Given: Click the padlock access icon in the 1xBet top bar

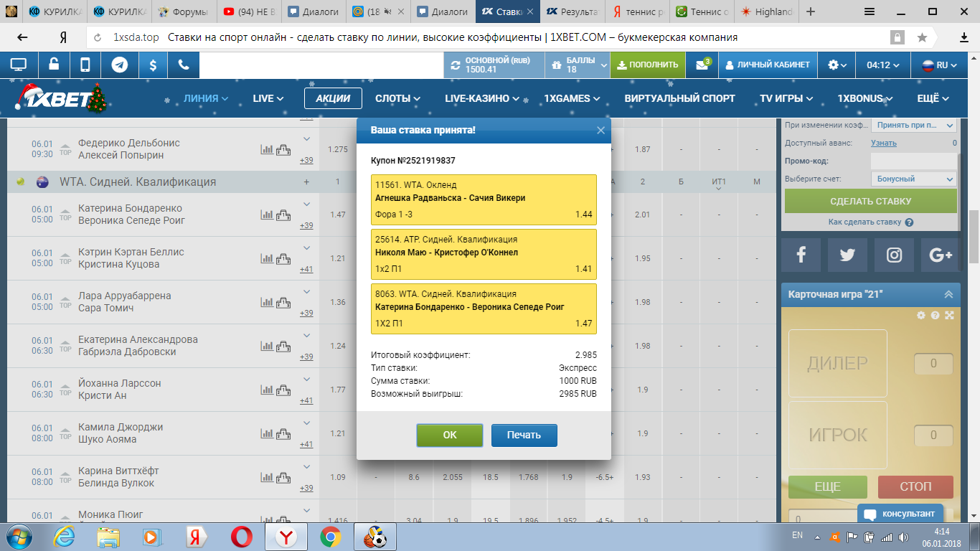Looking at the screenshot, I should pyautogui.click(x=54, y=65).
